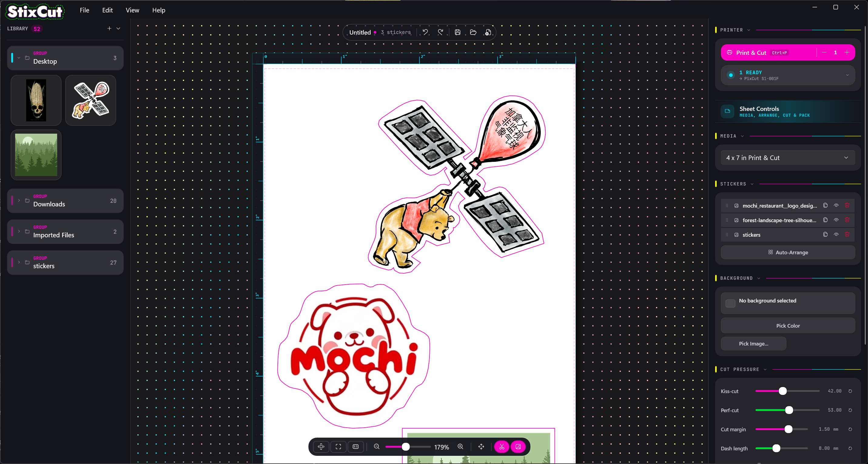Viewport: 868px width, 464px height.
Task: Reset the Cut margin value
Action: pyautogui.click(x=850, y=429)
